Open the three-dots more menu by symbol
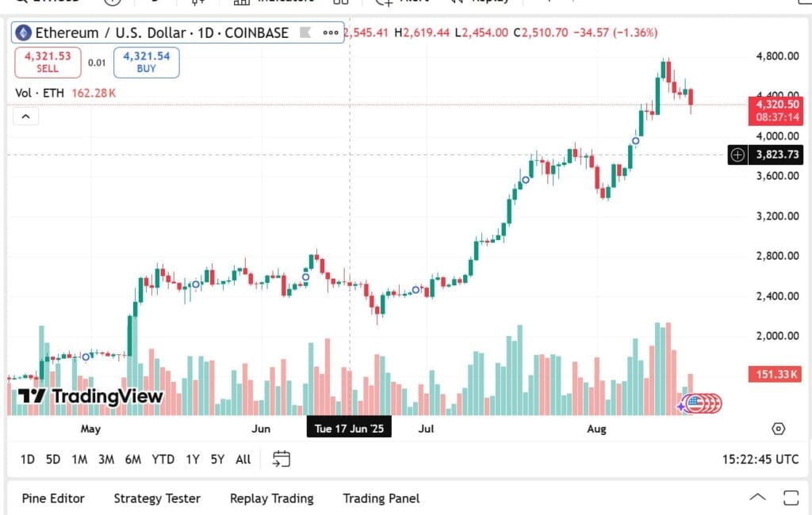 point(331,32)
